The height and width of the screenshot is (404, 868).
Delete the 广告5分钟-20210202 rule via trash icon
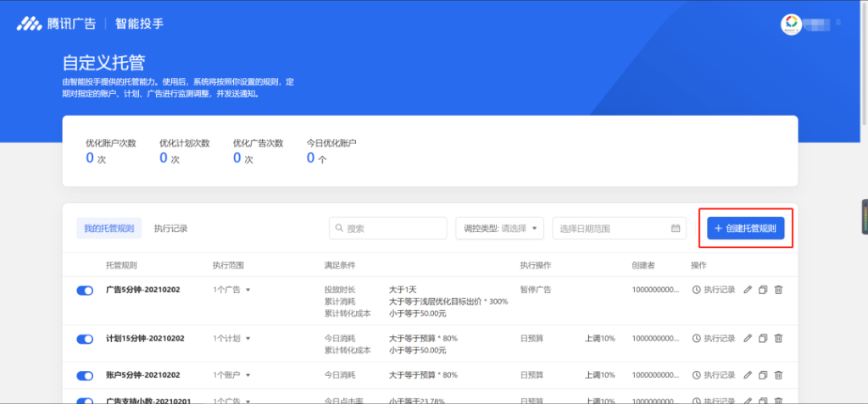(x=778, y=290)
